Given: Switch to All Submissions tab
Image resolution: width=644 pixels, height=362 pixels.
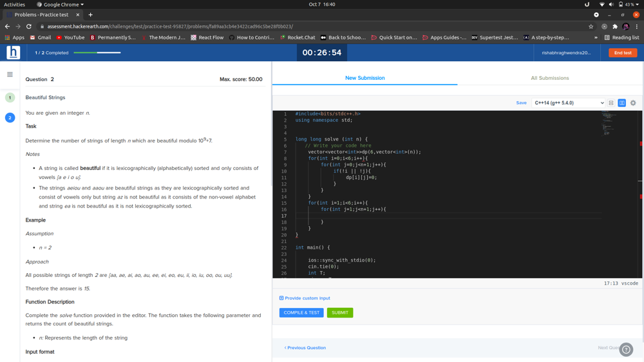Looking at the screenshot, I should [x=549, y=78].
